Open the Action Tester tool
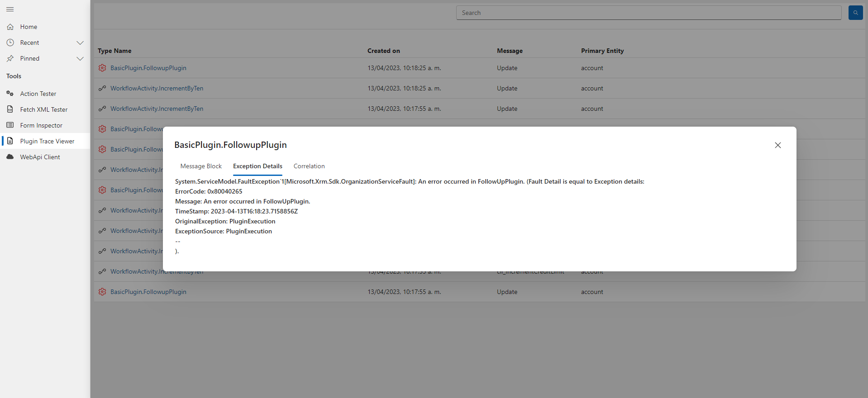Screen dimensions: 868x398 (x=38, y=94)
